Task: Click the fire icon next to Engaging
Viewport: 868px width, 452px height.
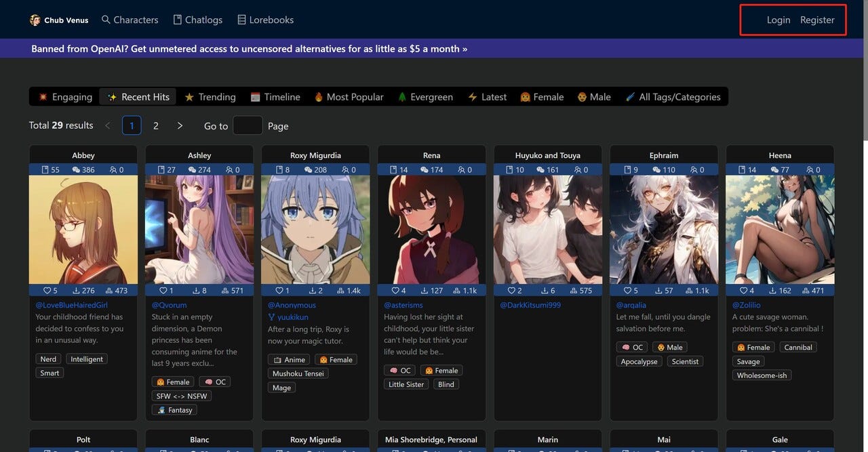Action: coord(42,97)
